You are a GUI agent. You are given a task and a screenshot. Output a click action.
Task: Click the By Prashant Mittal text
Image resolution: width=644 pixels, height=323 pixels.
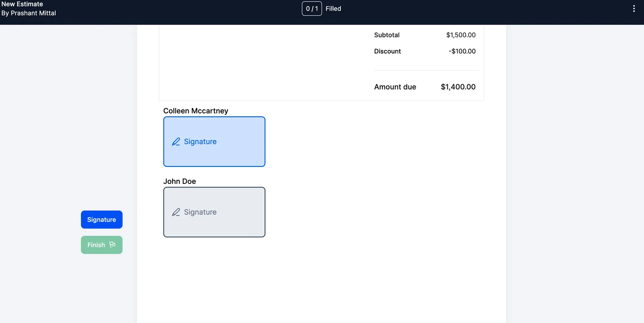(x=29, y=13)
